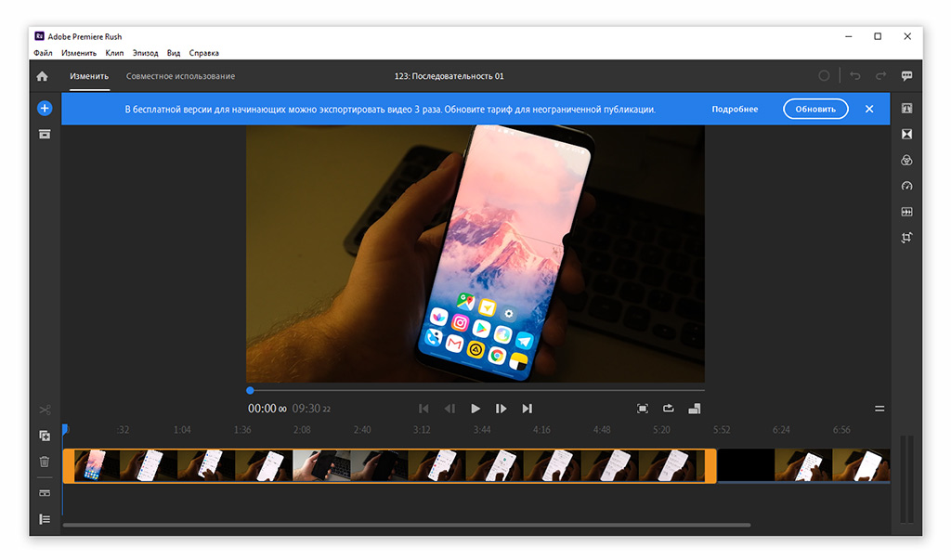Toggle loop playback icon
This screenshot has height=560, width=951.
669,409
